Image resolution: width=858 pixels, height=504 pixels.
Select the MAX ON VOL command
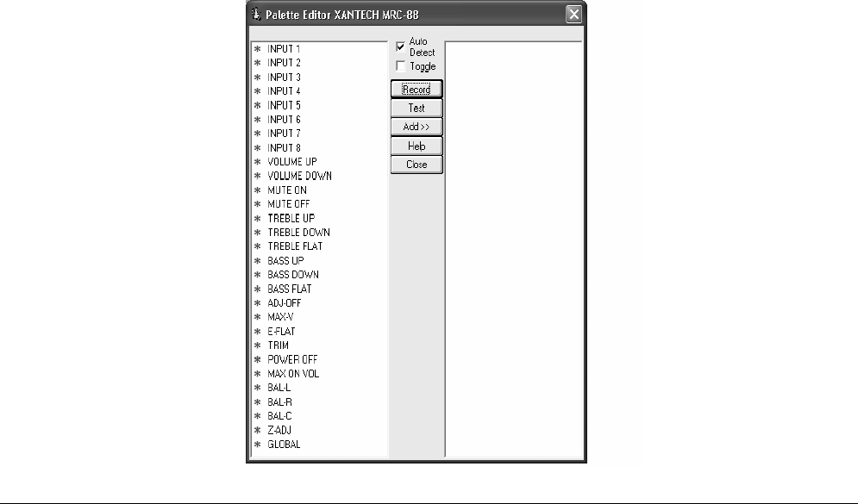click(x=293, y=374)
